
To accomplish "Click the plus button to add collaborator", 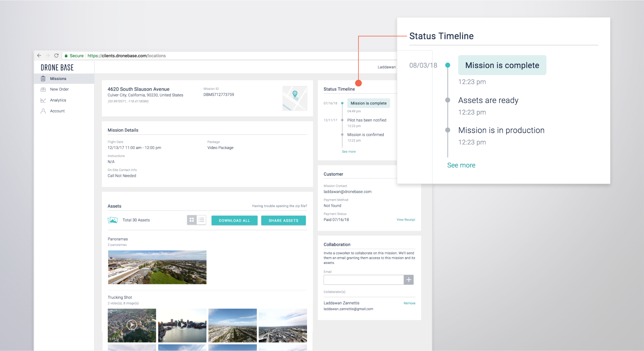I will [x=409, y=280].
